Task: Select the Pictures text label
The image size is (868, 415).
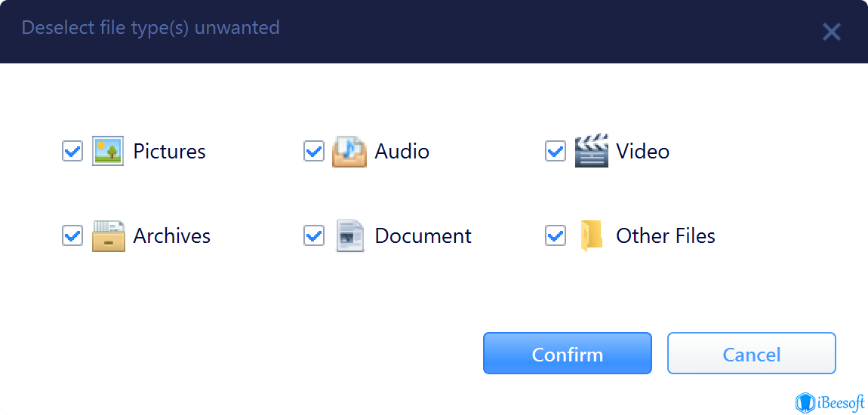Action: pos(169,151)
